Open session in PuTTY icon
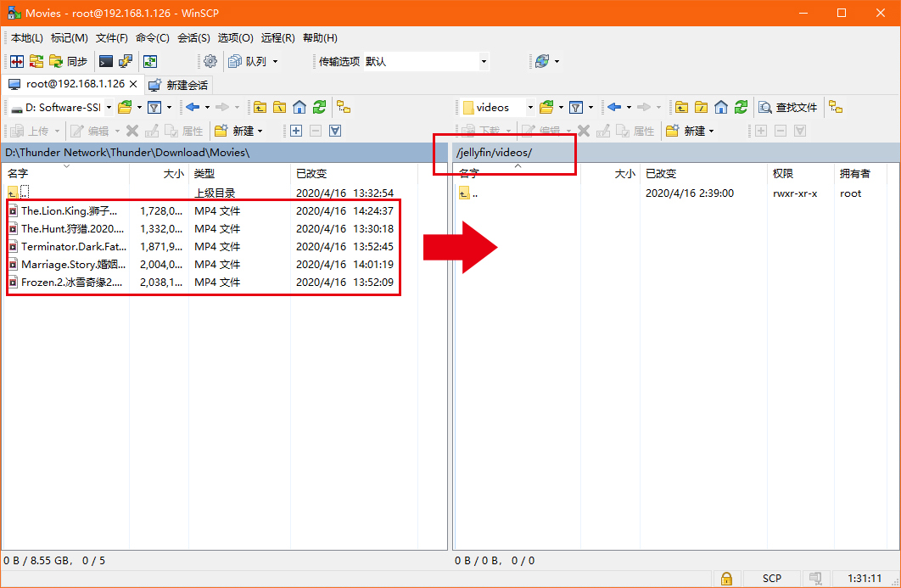Viewport: 901px width, 588px height. click(126, 61)
